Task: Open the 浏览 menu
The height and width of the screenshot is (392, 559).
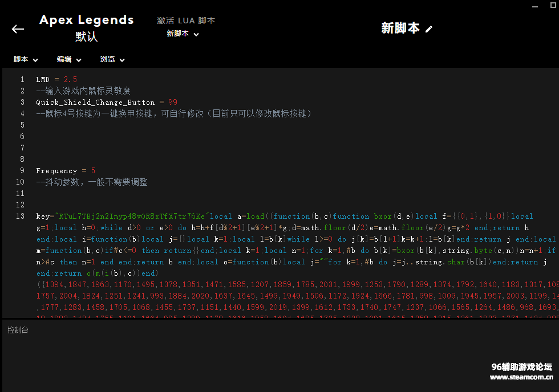Action: (112, 59)
